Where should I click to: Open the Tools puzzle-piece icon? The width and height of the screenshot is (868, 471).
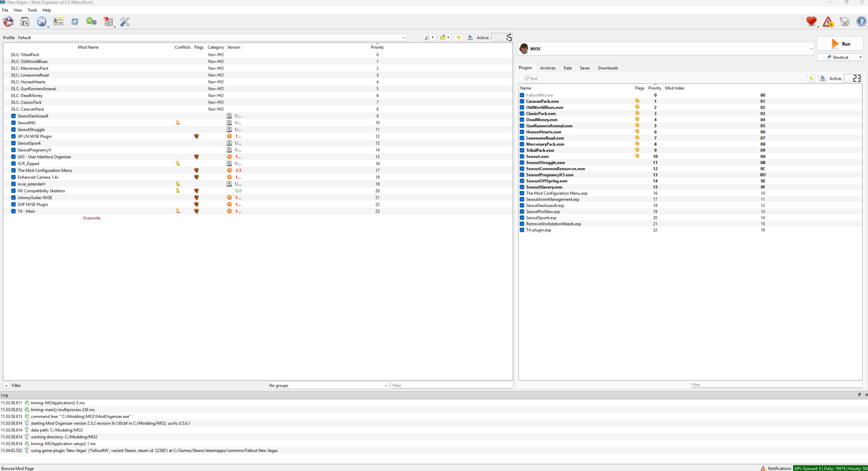pyautogui.click(x=108, y=21)
